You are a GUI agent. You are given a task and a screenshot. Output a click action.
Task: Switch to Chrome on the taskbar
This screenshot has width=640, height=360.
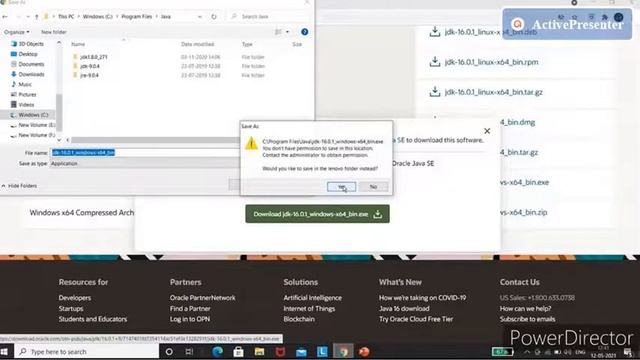[x=343, y=352]
